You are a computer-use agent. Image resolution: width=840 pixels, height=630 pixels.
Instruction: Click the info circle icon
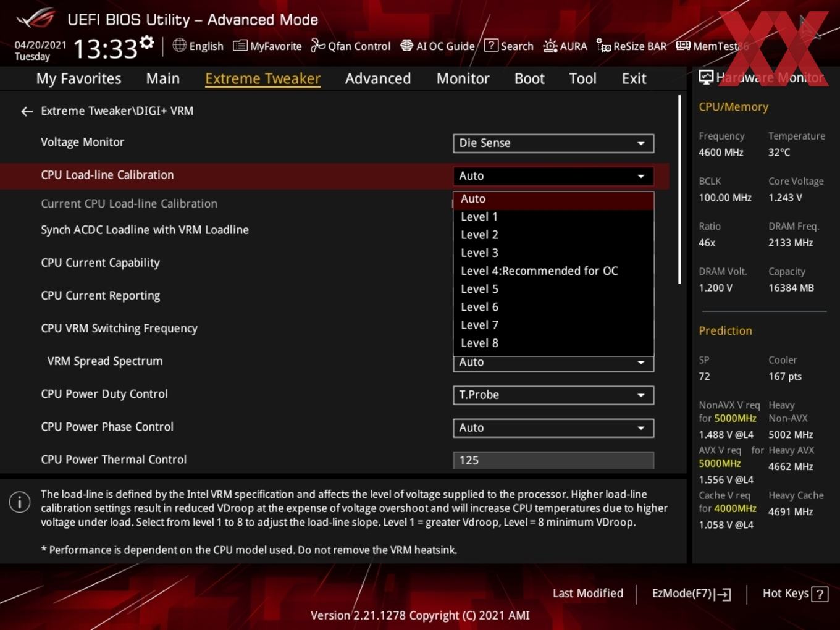point(20,502)
